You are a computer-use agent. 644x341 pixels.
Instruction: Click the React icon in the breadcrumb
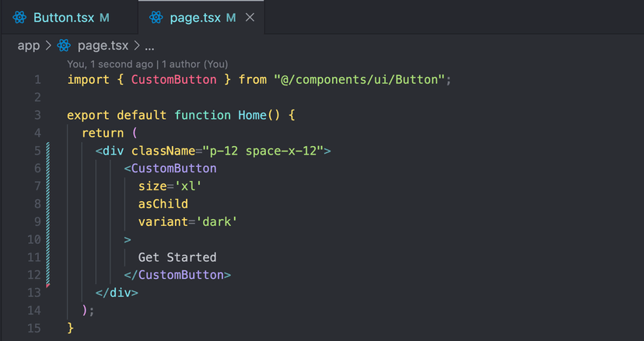click(65, 46)
